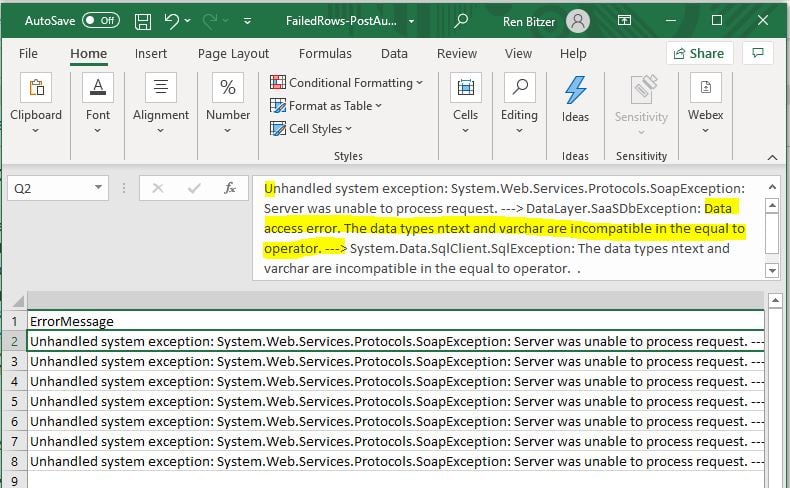Collapse the ribbon with the chevron
This screenshot has width=790, height=488.
point(771,156)
